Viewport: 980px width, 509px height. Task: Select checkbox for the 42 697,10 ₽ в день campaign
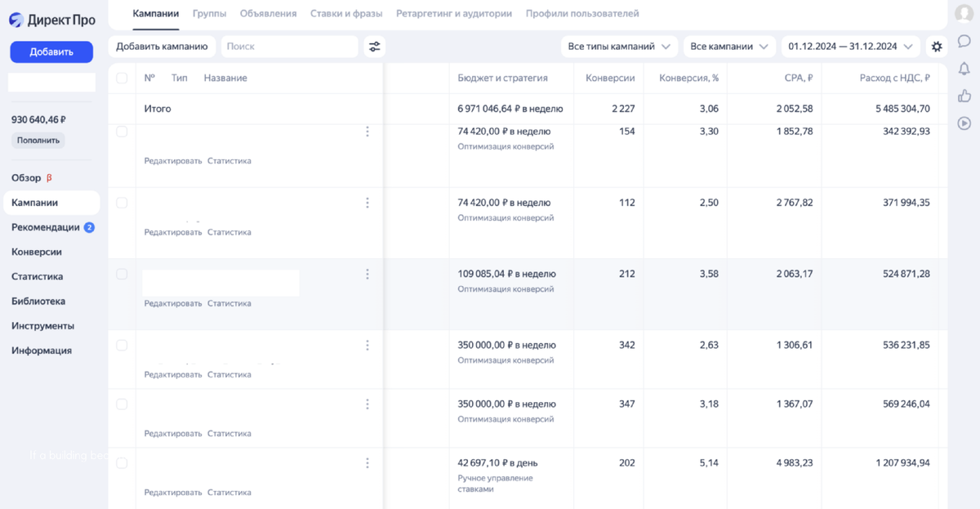(x=122, y=463)
